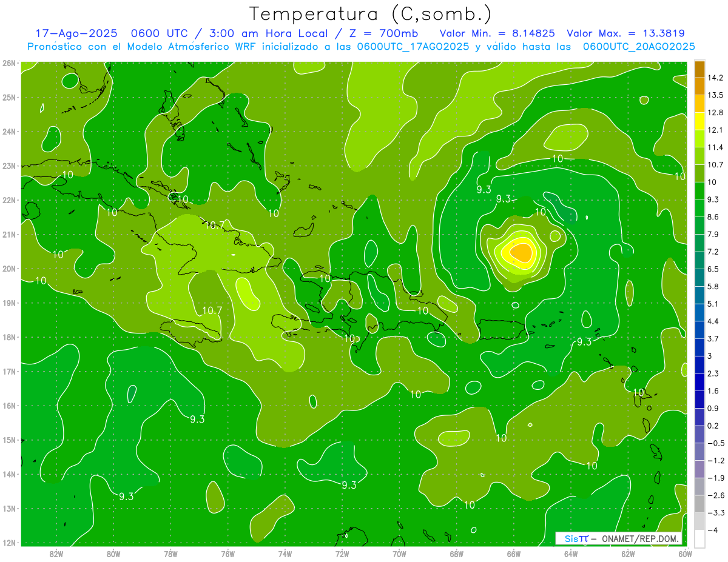The width and height of the screenshot is (728, 562).
Task: Click the 23N latitude axis label
Action: point(8,166)
